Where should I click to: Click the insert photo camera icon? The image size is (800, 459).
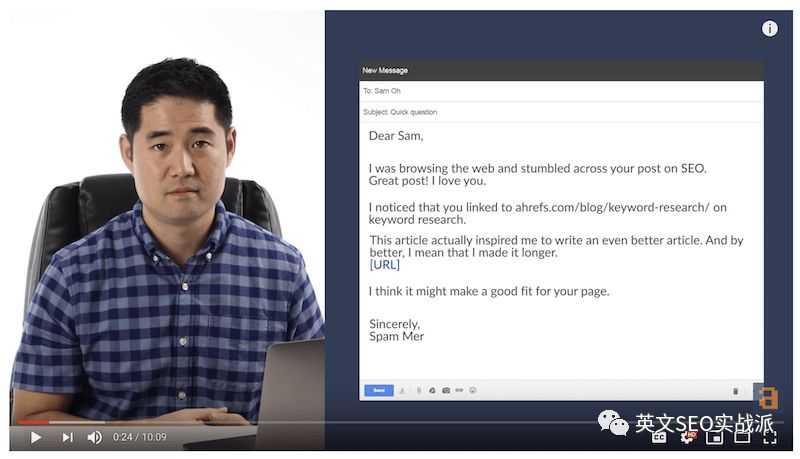(x=446, y=391)
